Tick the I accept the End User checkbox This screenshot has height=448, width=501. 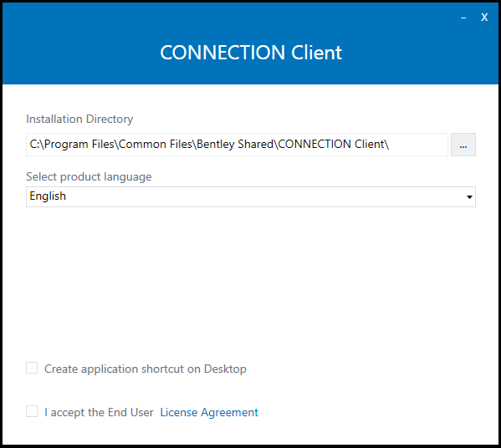point(32,411)
